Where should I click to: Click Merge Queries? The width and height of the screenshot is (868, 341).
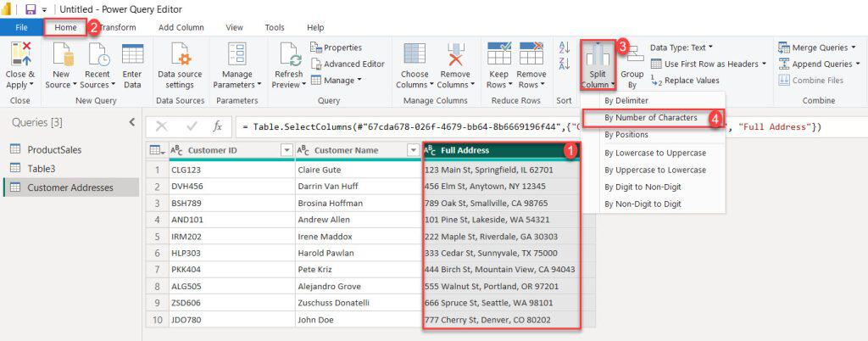pyautogui.click(x=816, y=48)
